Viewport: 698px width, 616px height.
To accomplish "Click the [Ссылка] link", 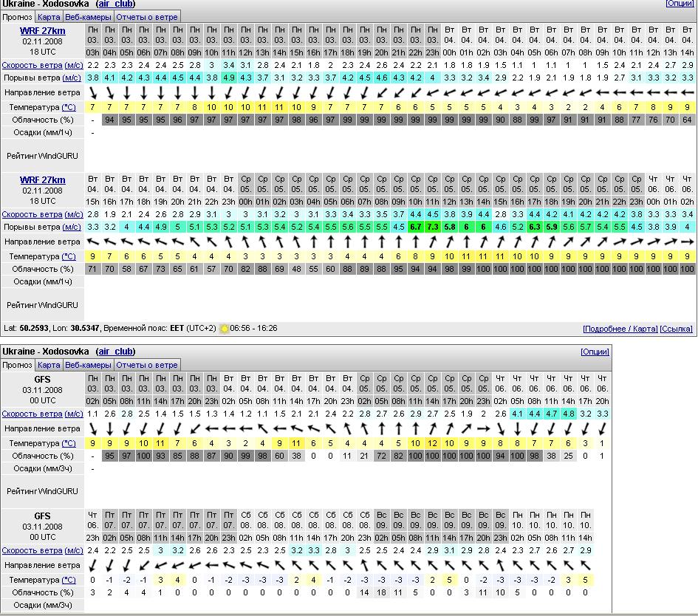I will coord(676,329).
